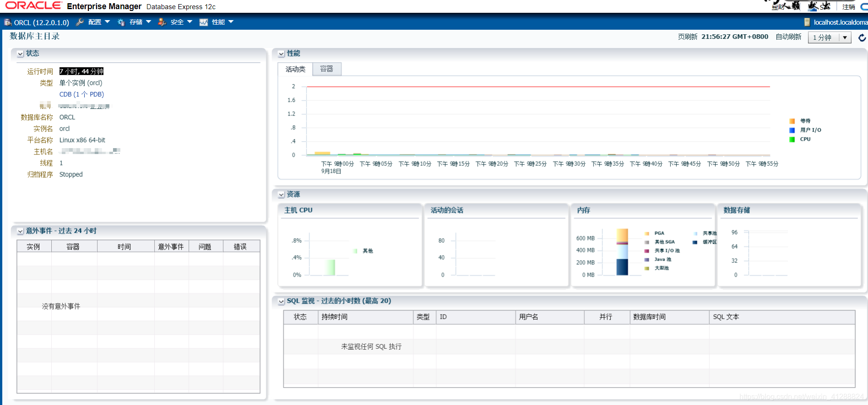Image resolution: width=868 pixels, height=405 pixels.
Task: Sort incidents by the 容器 column
Action: 74,246
